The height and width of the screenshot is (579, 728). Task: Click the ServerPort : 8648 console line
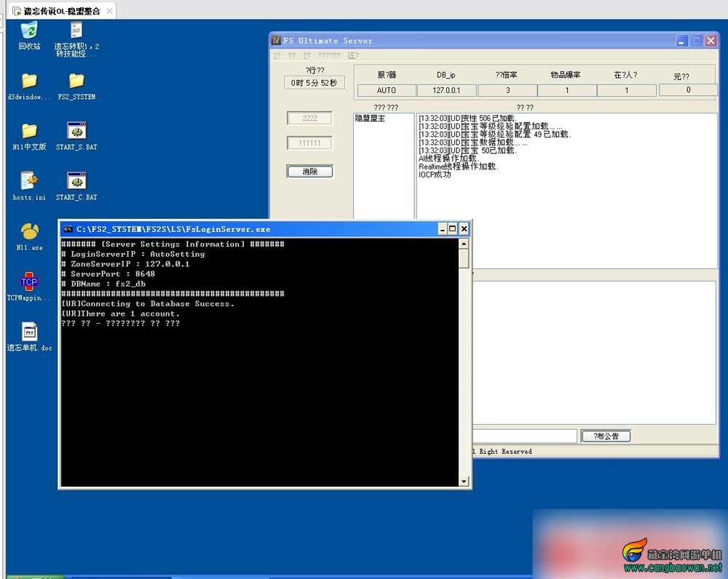pyautogui.click(x=108, y=273)
